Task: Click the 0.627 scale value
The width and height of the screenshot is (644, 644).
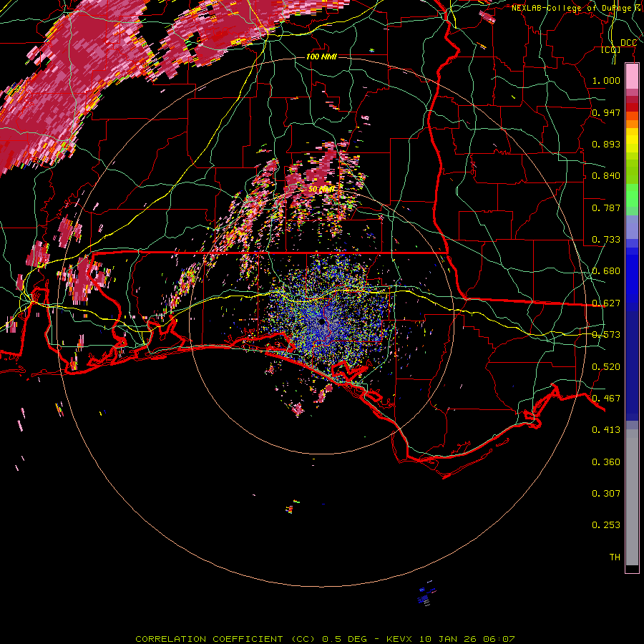Action: click(606, 303)
